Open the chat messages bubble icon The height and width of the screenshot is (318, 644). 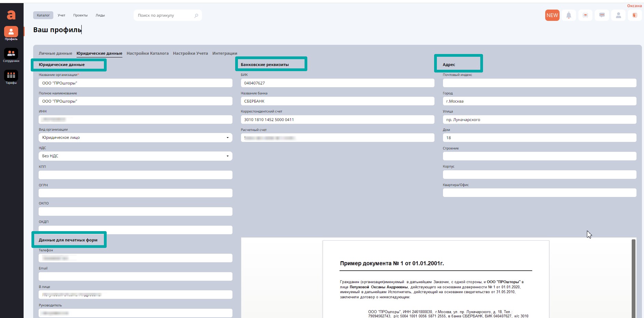tap(602, 15)
